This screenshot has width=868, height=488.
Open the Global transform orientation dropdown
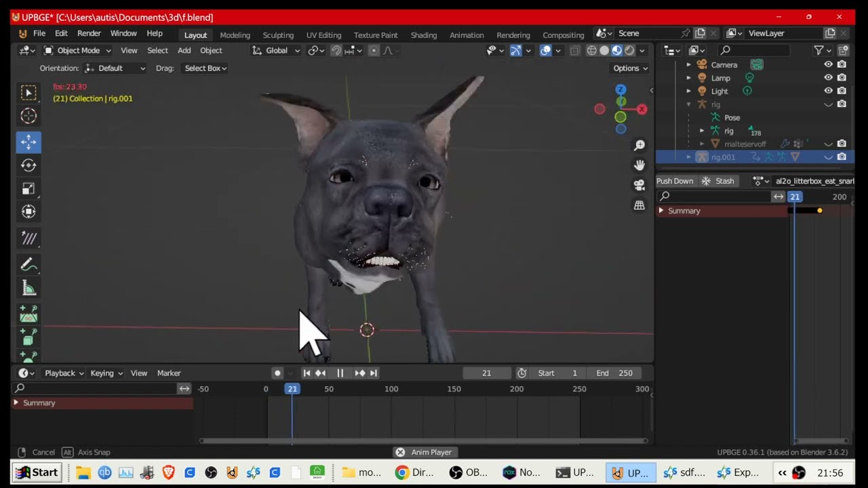tap(276, 50)
